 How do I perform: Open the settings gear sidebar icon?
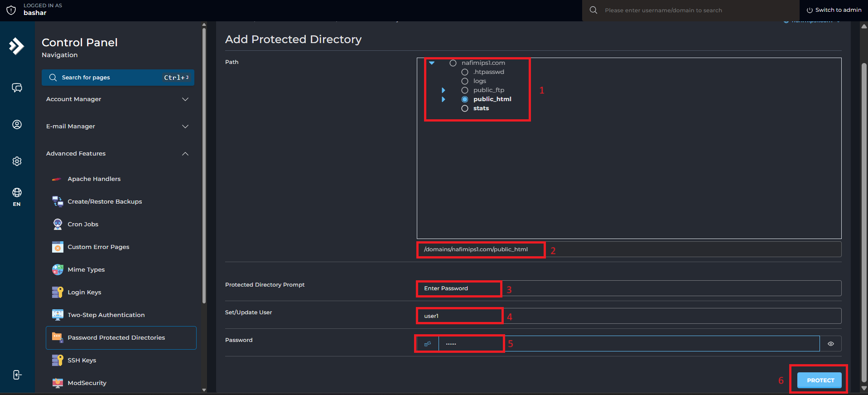(x=17, y=161)
